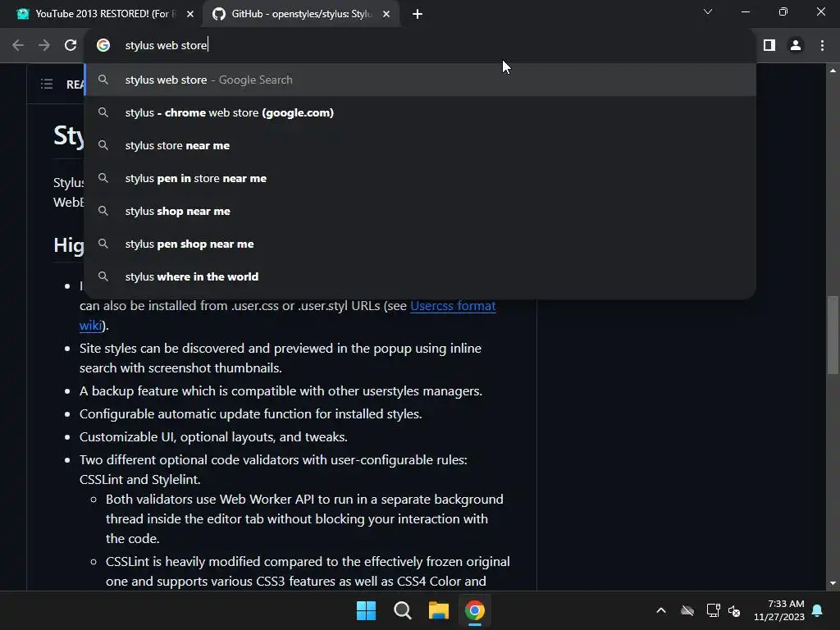The width and height of the screenshot is (840, 630).
Task: Follow the 'Usercss format' link
Action: point(453,306)
